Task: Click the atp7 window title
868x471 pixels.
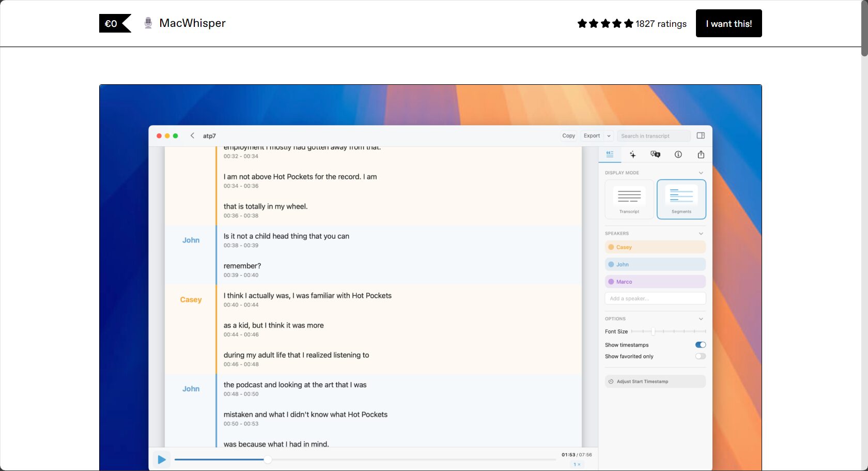Action: point(209,136)
